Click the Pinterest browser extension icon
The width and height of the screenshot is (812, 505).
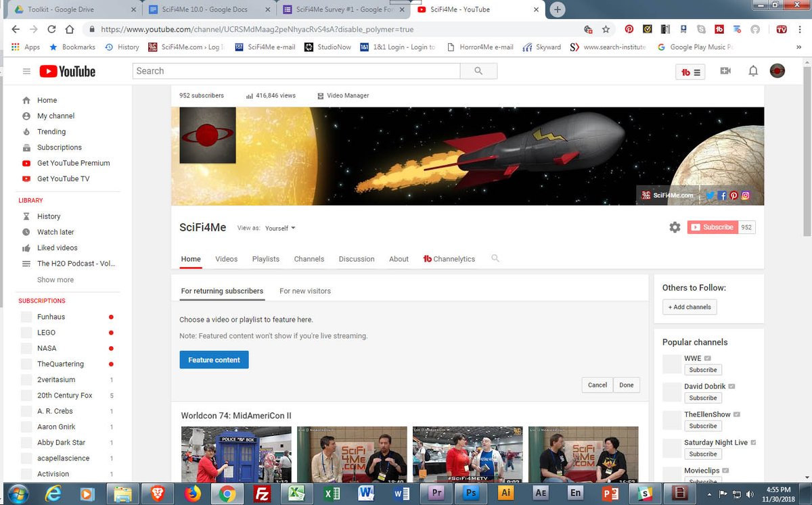coord(629,29)
